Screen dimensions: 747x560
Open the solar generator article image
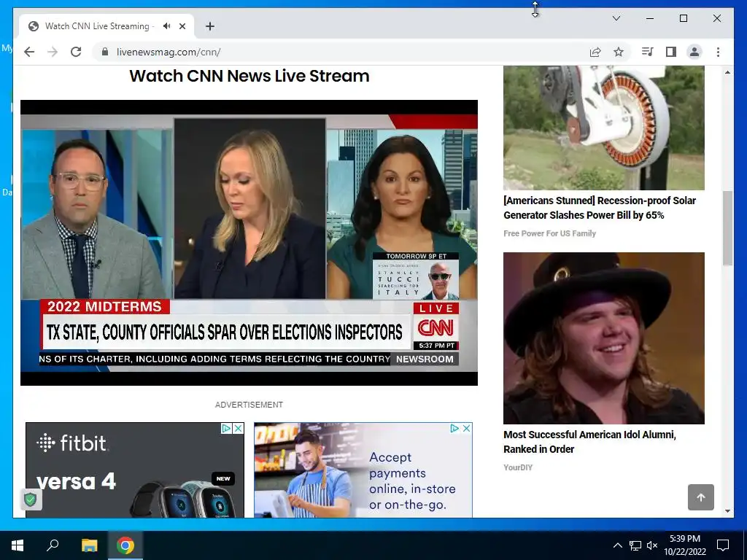click(603, 128)
